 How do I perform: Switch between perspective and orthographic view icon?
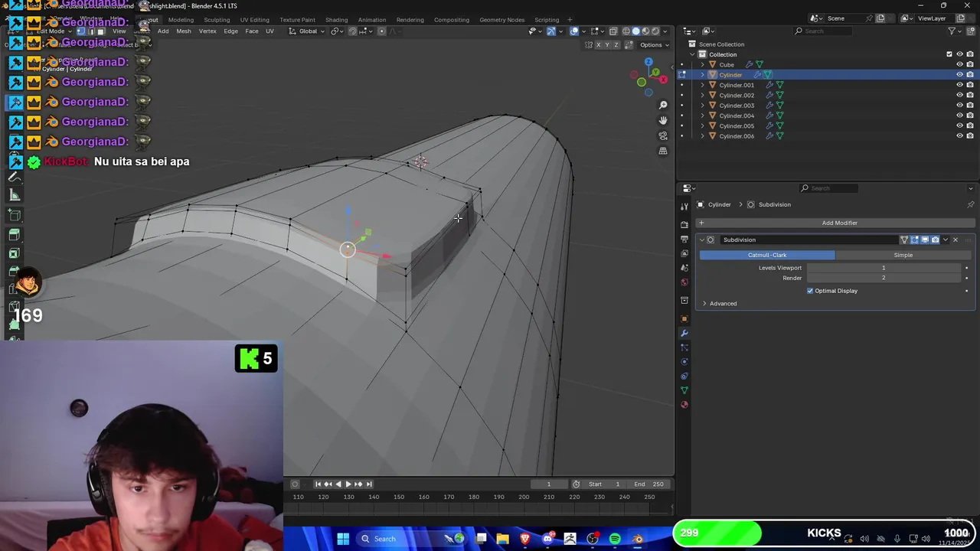tap(663, 151)
